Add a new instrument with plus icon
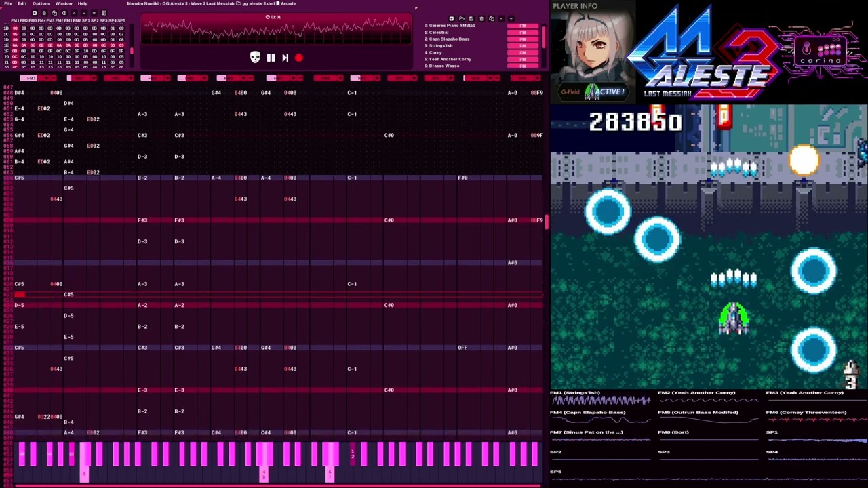 [452, 18]
